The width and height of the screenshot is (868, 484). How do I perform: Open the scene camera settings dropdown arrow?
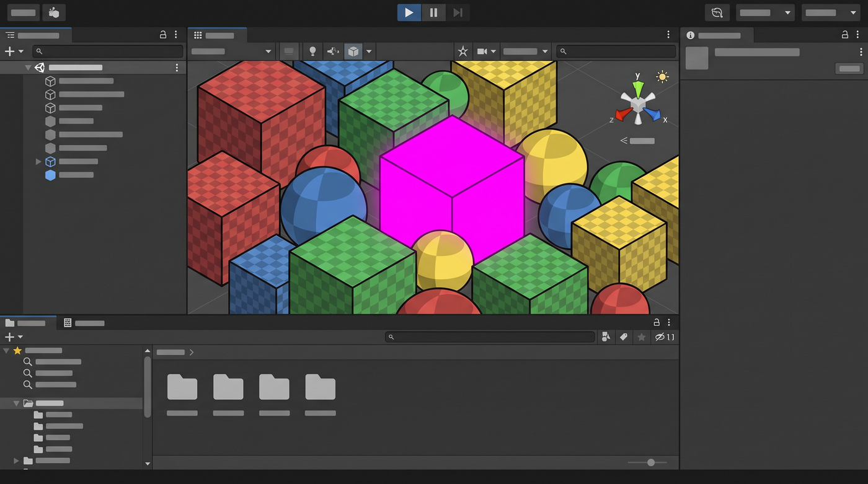[x=494, y=51]
